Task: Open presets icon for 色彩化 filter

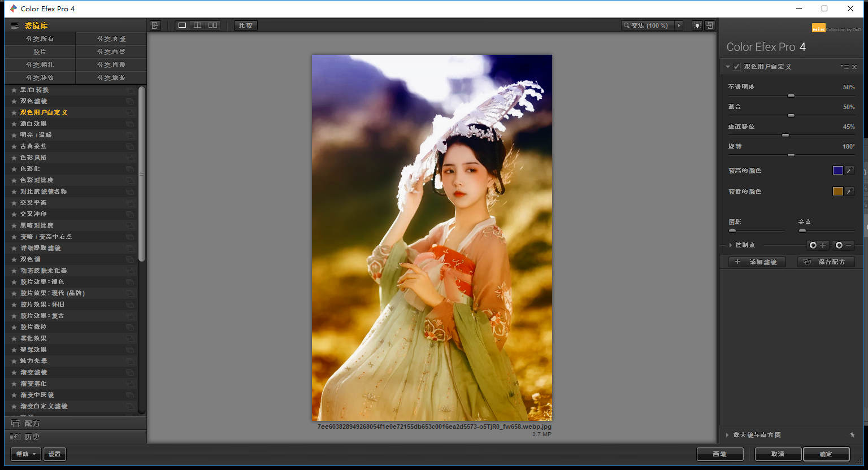Action: pos(130,169)
